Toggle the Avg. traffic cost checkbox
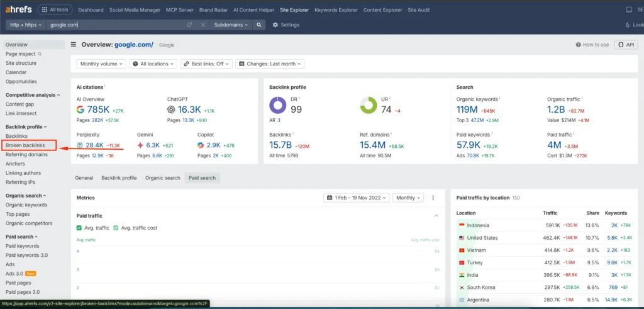The height and width of the screenshot is (309, 644). 116,228
